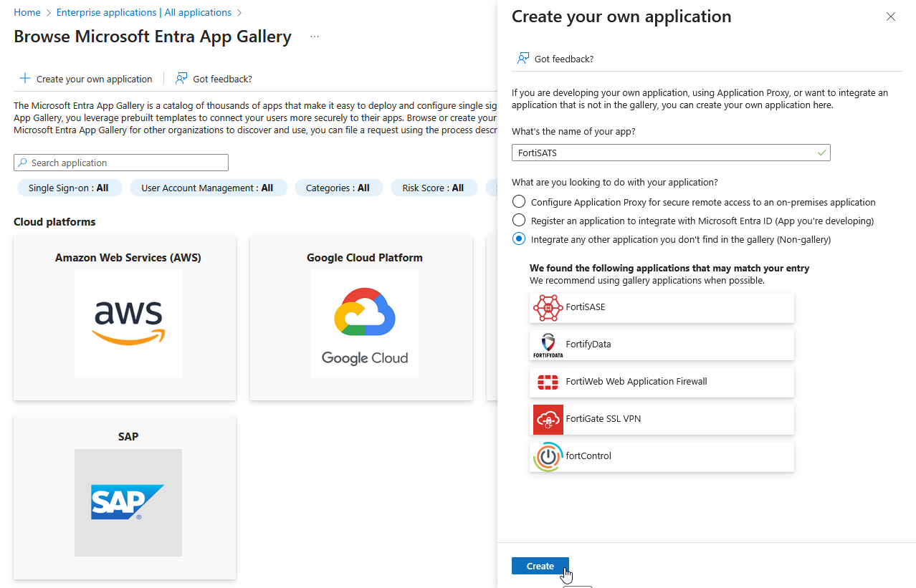Click the app name field containing FortiSATS
The image size is (916, 588).
[671, 153]
